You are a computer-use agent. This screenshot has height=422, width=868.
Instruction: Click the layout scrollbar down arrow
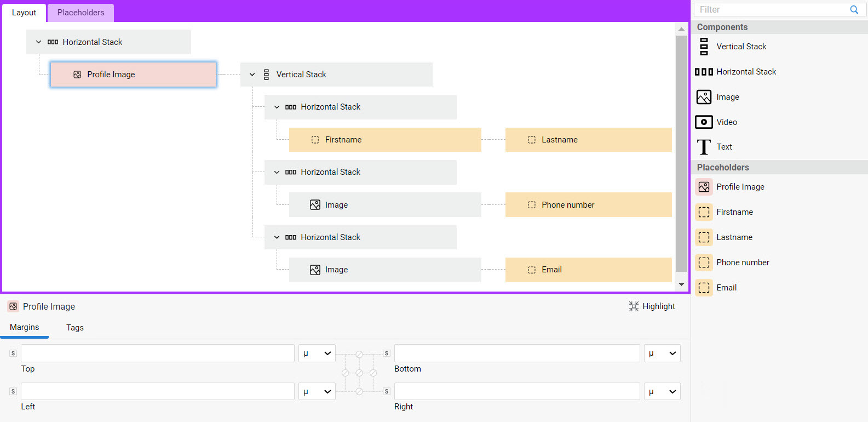(x=681, y=284)
